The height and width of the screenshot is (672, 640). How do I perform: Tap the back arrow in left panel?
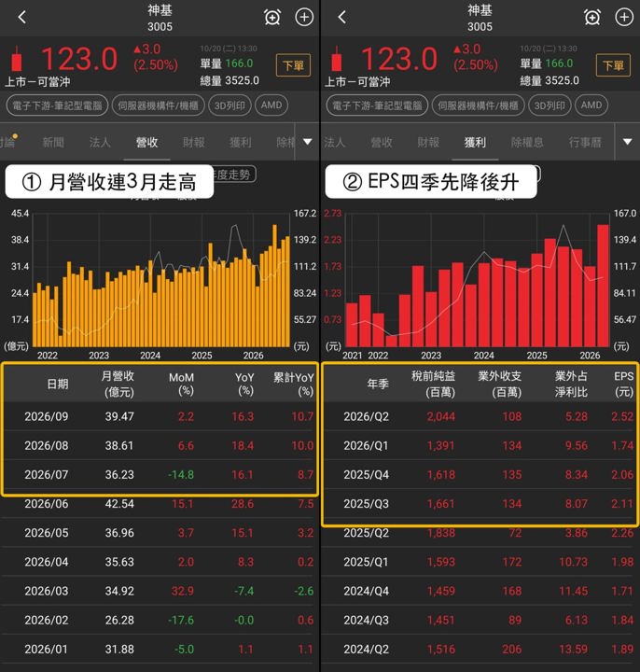(x=22, y=17)
